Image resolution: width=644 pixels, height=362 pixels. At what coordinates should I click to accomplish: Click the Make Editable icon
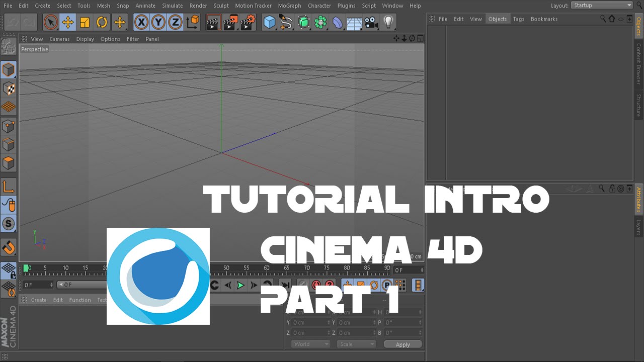pyautogui.click(x=9, y=47)
